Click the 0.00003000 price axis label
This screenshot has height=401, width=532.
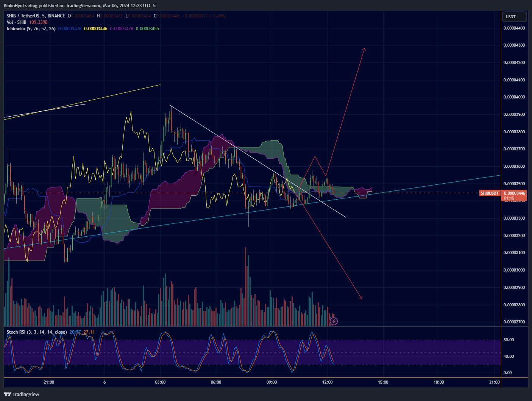tap(514, 270)
